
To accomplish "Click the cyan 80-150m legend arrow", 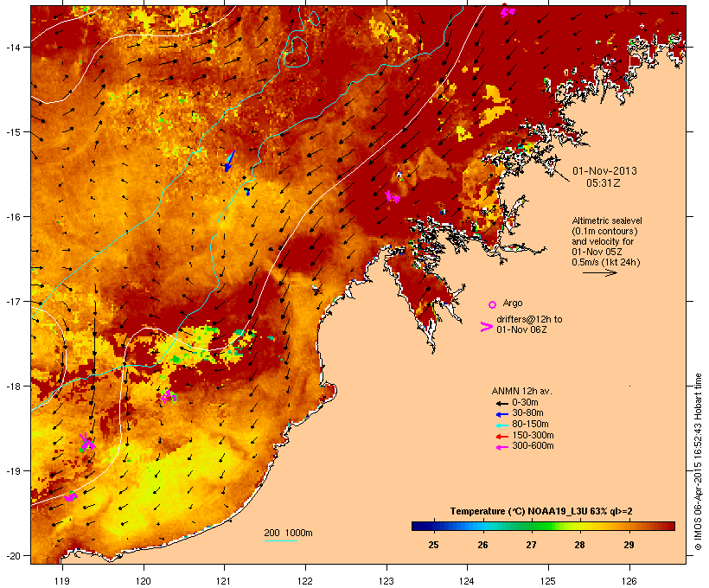I will tap(501, 425).
